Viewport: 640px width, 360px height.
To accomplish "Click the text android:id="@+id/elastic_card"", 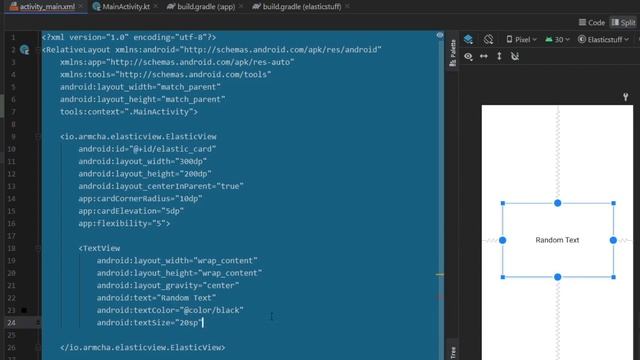I will coord(147,149).
